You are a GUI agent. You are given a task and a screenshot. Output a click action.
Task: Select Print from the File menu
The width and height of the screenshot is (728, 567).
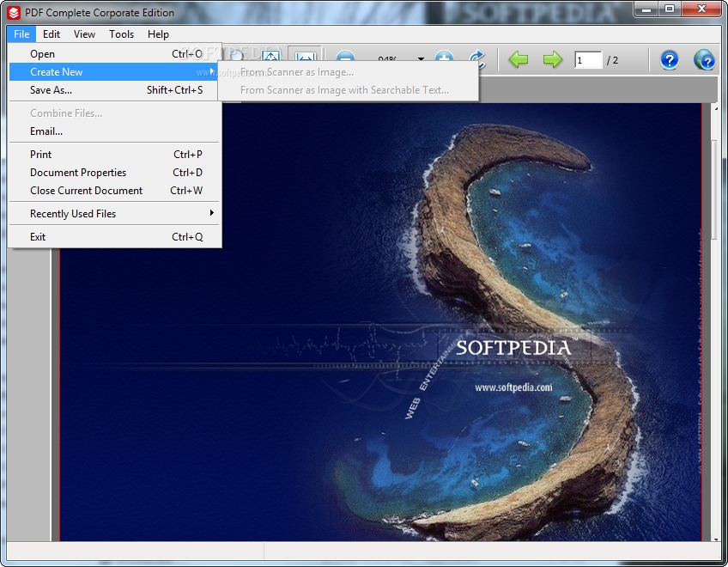(114, 155)
